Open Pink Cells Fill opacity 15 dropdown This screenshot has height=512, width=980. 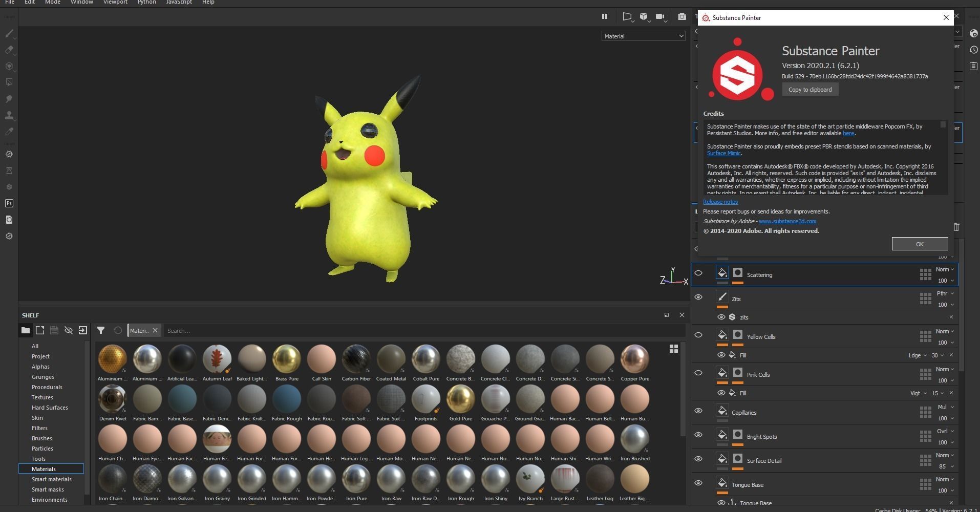[938, 393]
